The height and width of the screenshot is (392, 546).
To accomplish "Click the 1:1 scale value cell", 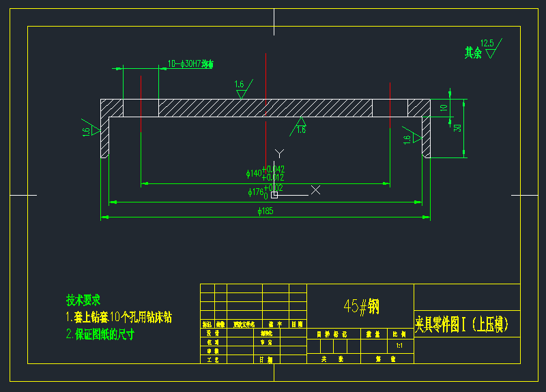I will pyautogui.click(x=401, y=346).
